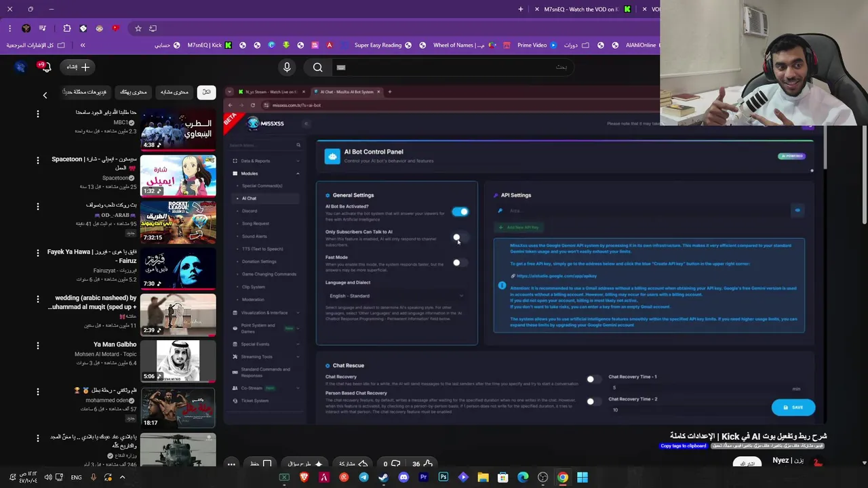Open the aistudio.google.com apikey link

[556, 276]
